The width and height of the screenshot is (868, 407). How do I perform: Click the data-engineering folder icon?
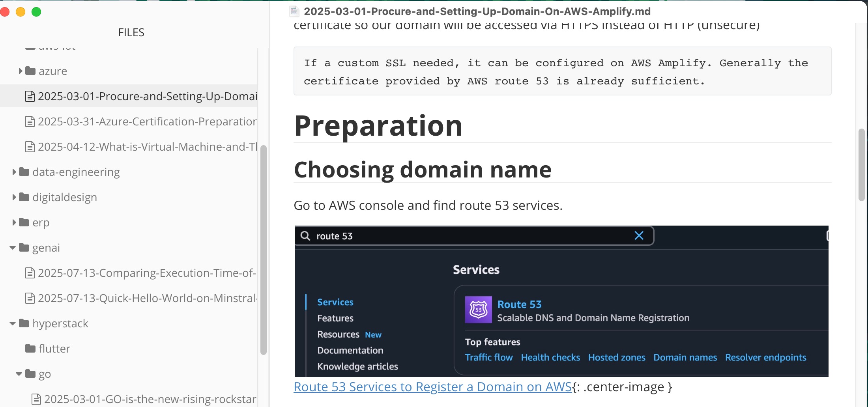[24, 172]
